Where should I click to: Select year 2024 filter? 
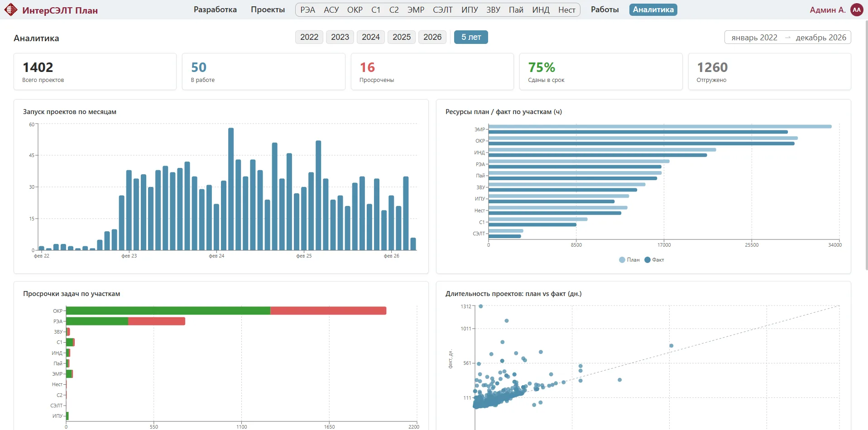tap(371, 37)
